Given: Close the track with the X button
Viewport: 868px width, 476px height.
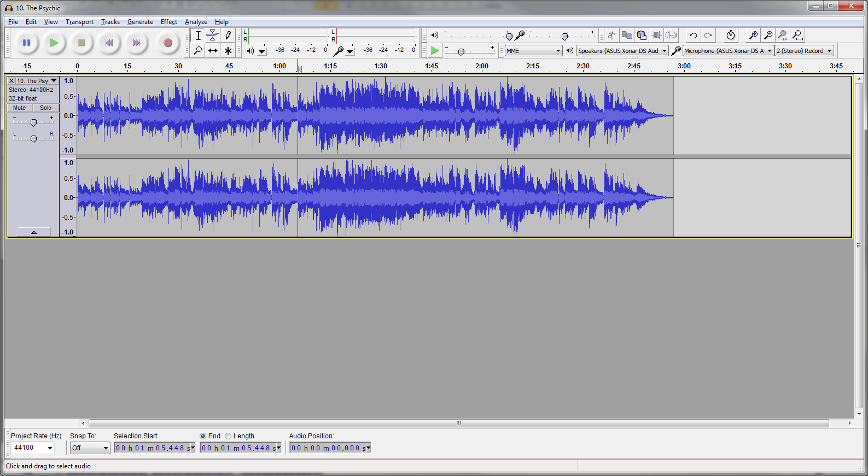Looking at the screenshot, I should coord(11,81).
